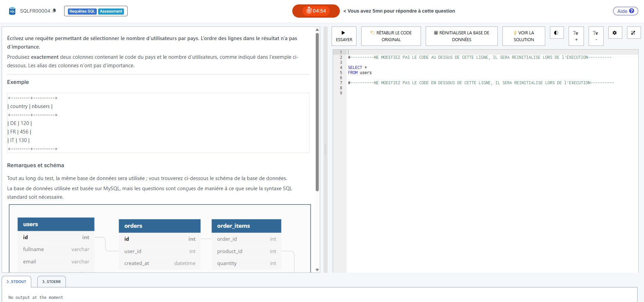This screenshot has height=302, width=644.
Task: Toggle the dark/light theme contrast icon
Action: click(556, 33)
